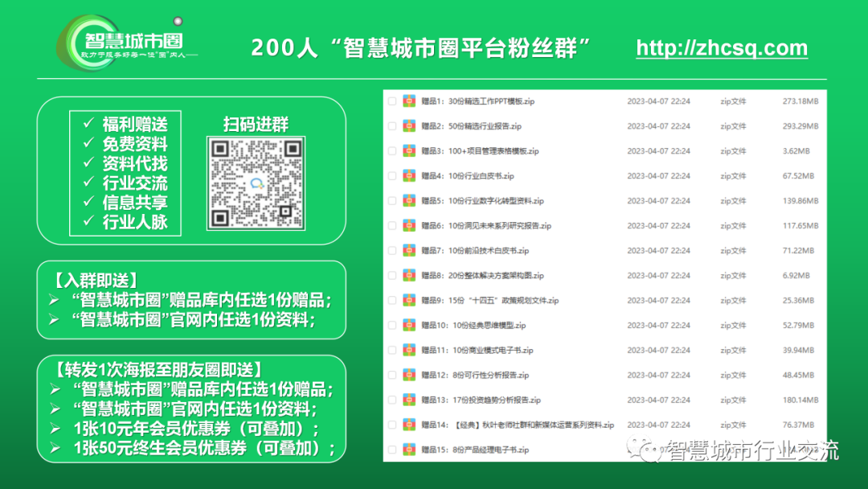Select the file icon of 赠品6 洞见未来系列
This screenshot has height=489, width=868.
[409, 225]
